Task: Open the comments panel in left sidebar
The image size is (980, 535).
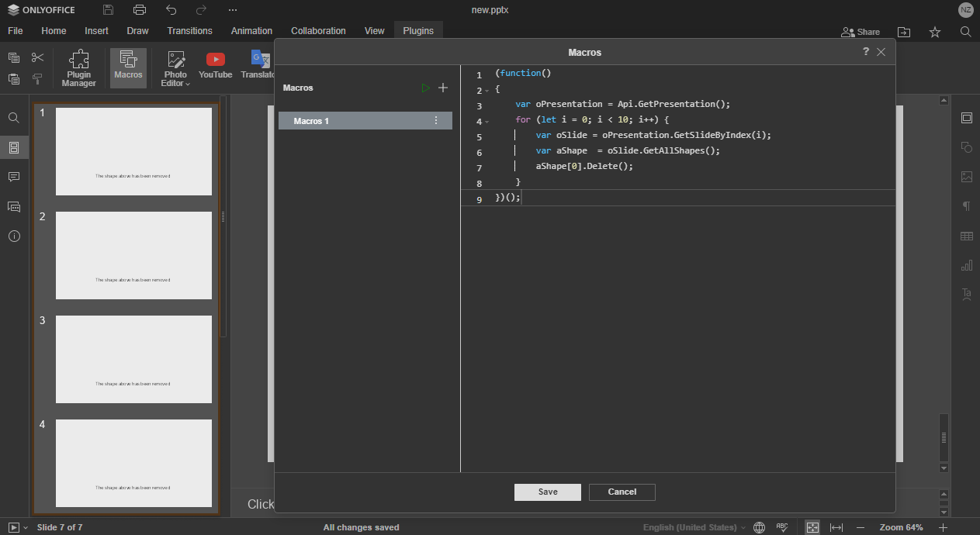Action: click(14, 177)
